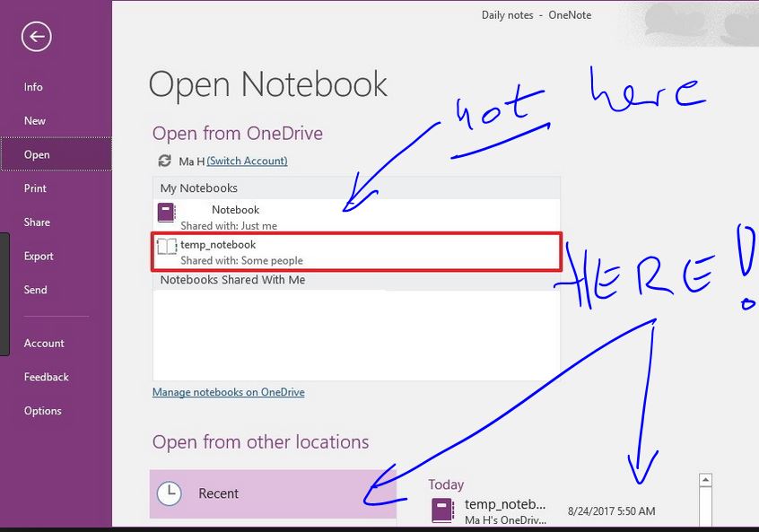Click the Switch Account link
The image size is (759, 532).
(247, 161)
